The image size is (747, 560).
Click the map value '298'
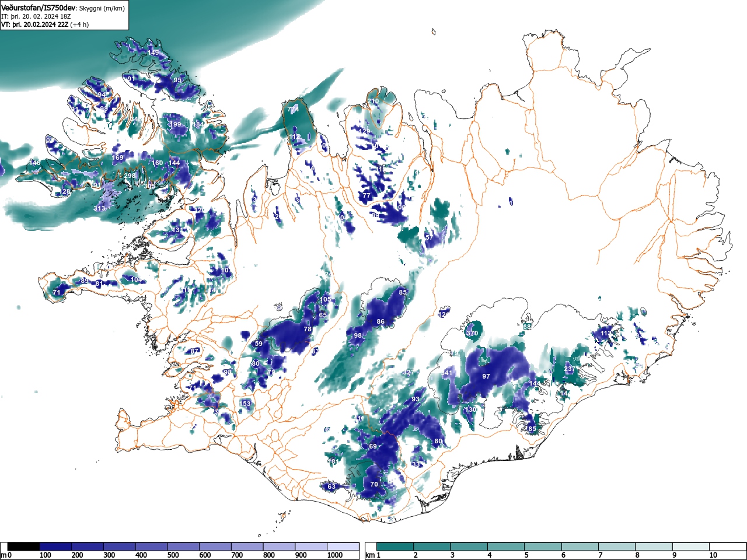point(130,176)
